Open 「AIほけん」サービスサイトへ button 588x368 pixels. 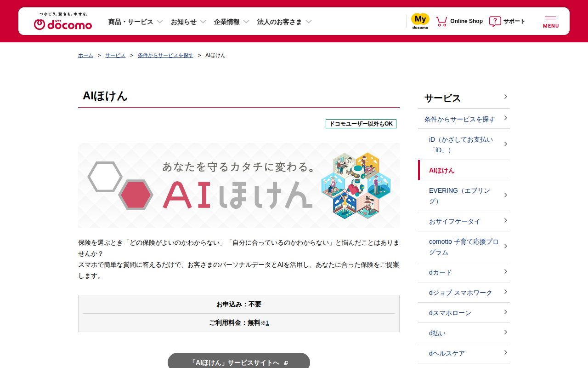tap(239, 362)
